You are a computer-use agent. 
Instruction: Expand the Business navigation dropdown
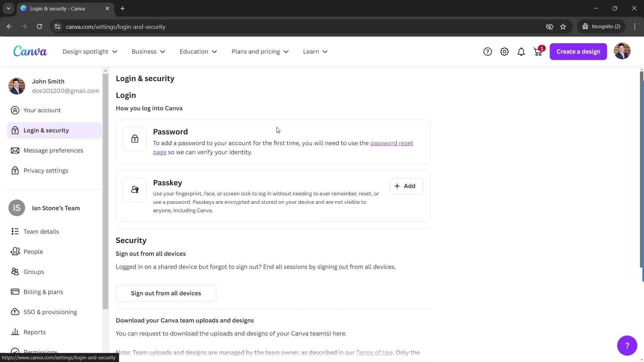pyautogui.click(x=148, y=51)
